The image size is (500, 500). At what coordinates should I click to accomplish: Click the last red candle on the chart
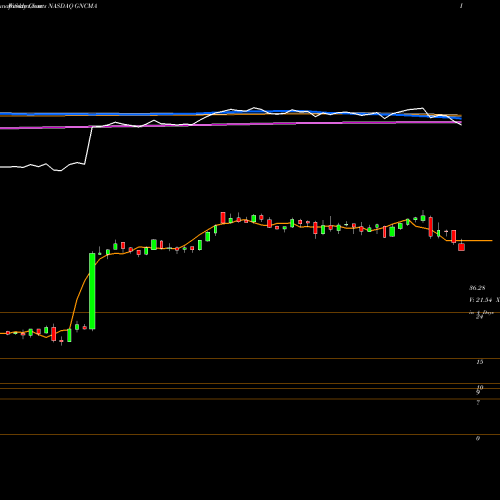pos(461,247)
